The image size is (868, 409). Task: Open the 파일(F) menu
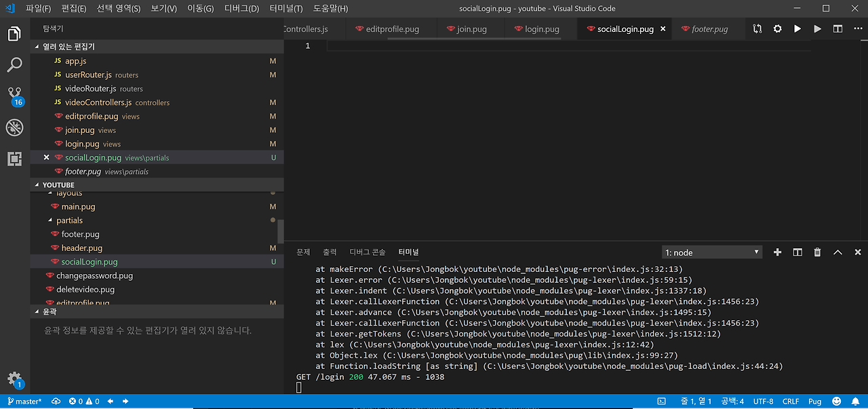38,9
